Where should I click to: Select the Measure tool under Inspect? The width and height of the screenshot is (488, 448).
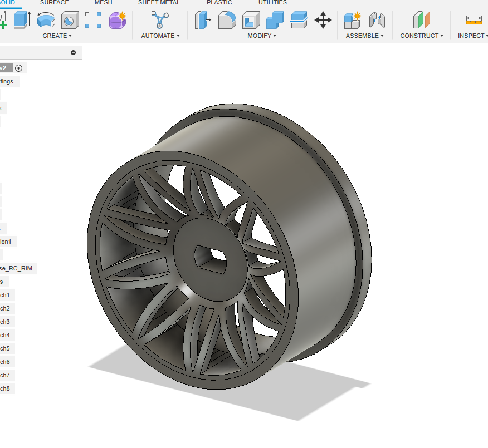(x=474, y=20)
